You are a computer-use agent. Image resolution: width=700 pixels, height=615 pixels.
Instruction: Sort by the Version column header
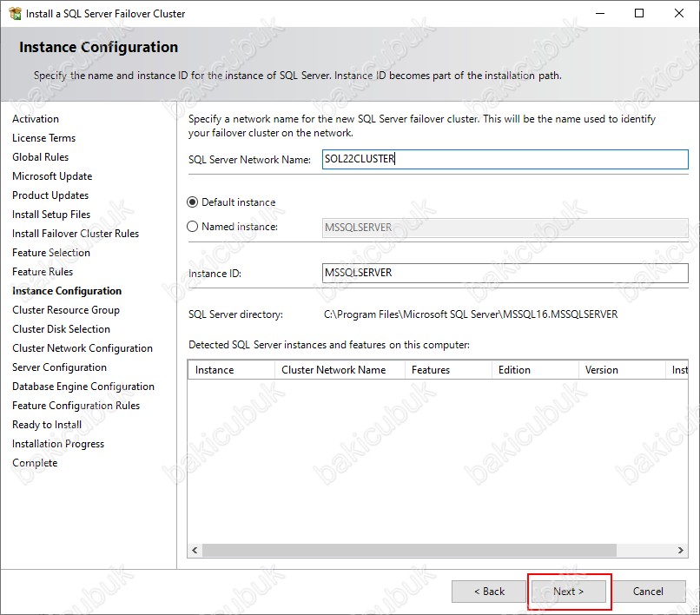[622, 370]
